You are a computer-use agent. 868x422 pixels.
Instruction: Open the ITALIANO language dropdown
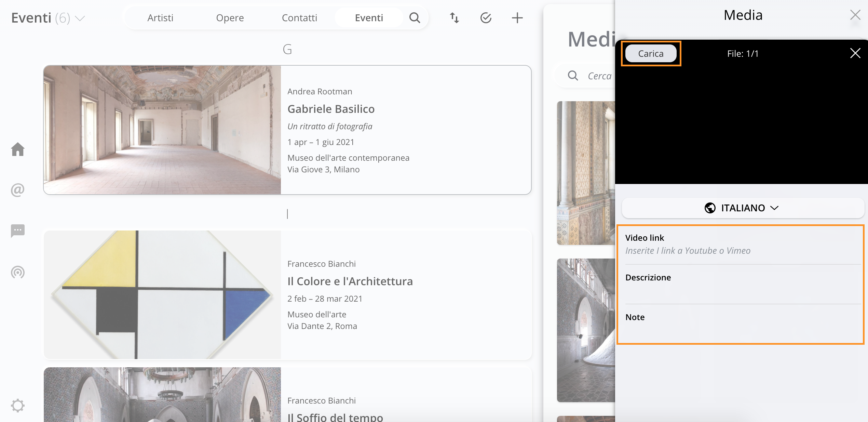point(742,208)
